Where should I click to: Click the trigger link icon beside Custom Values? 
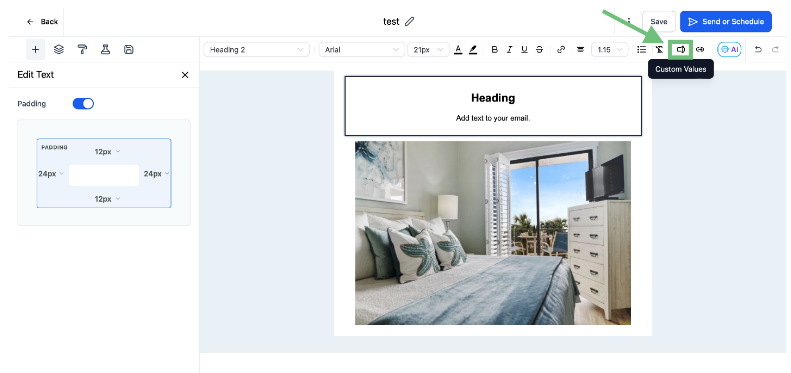pos(700,49)
